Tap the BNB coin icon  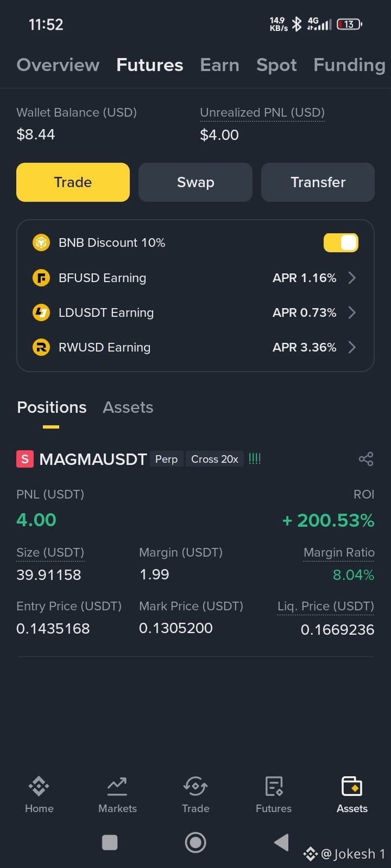click(x=41, y=242)
